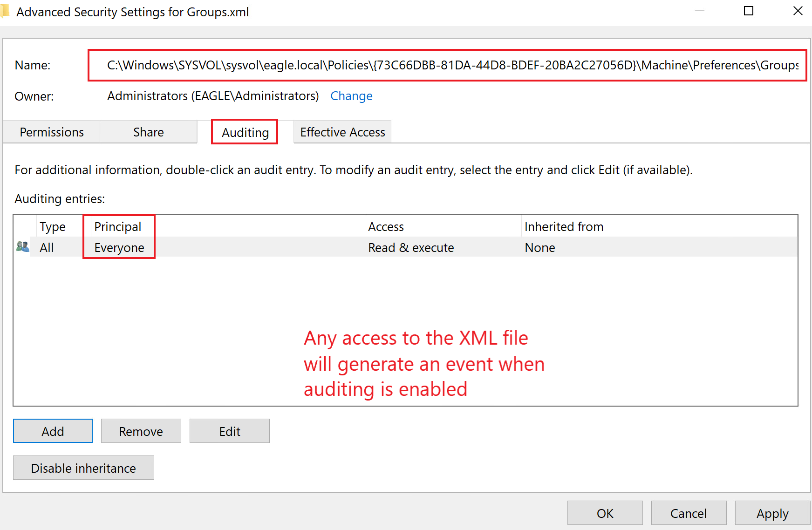
Task: Click the Access column header
Action: (386, 226)
